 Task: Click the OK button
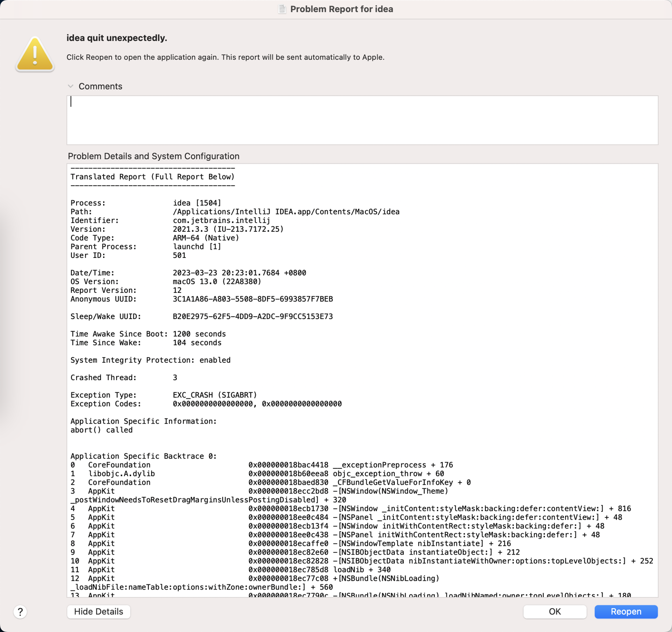click(555, 611)
